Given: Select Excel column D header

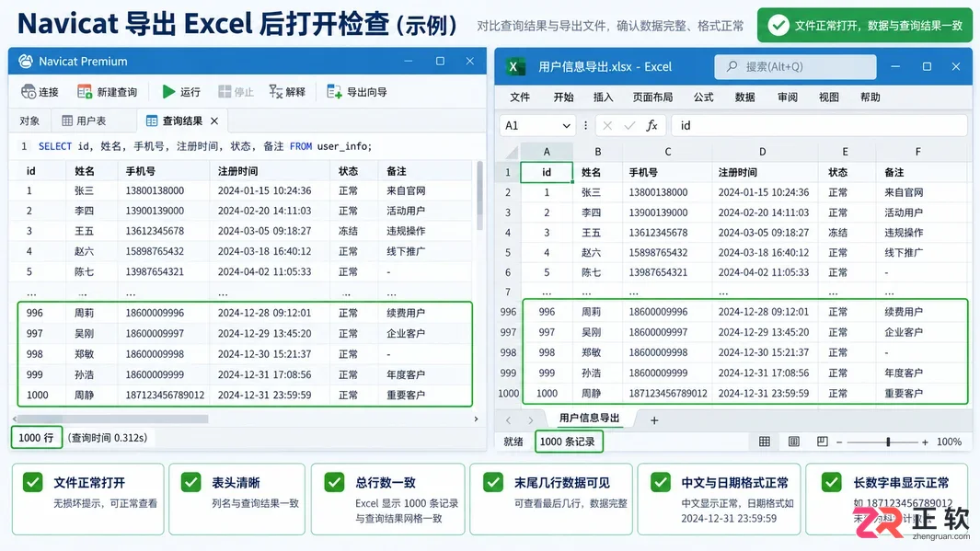Looking at the screenshot, I should point(763,152).
